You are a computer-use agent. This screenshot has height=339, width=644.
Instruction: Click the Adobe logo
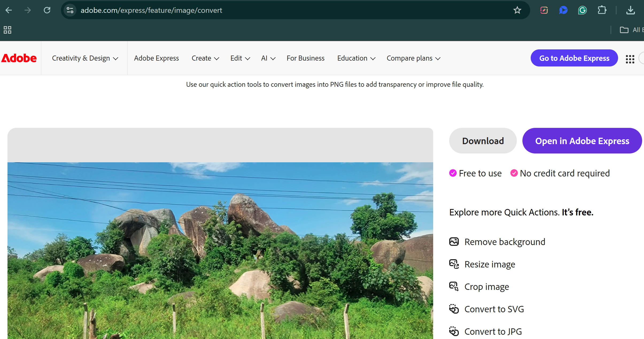19,58
